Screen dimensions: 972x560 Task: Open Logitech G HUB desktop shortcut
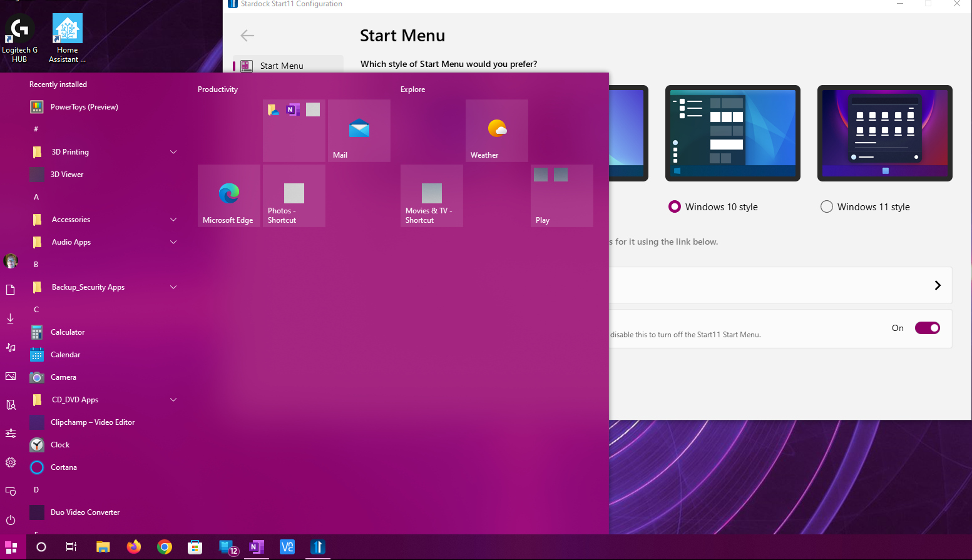[19, 39]
